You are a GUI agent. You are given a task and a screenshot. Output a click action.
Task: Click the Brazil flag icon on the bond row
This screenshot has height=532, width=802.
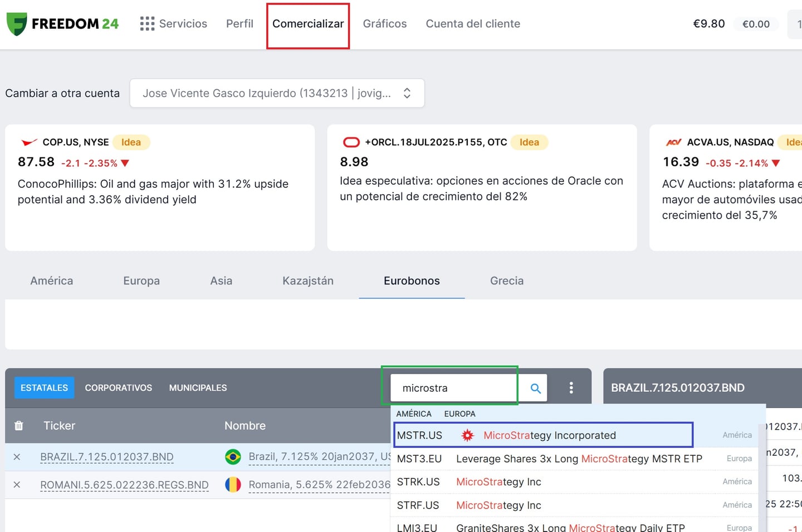(x=233, y=456)
